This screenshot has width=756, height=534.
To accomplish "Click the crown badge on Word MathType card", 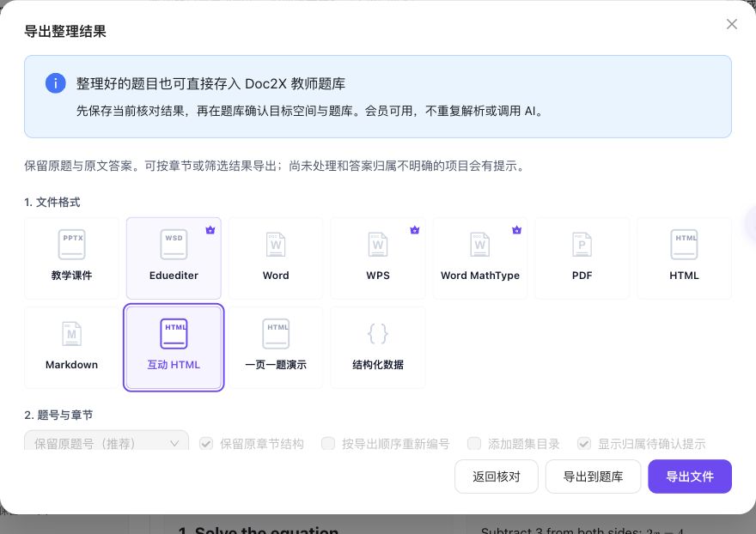I will coord(517,230).
